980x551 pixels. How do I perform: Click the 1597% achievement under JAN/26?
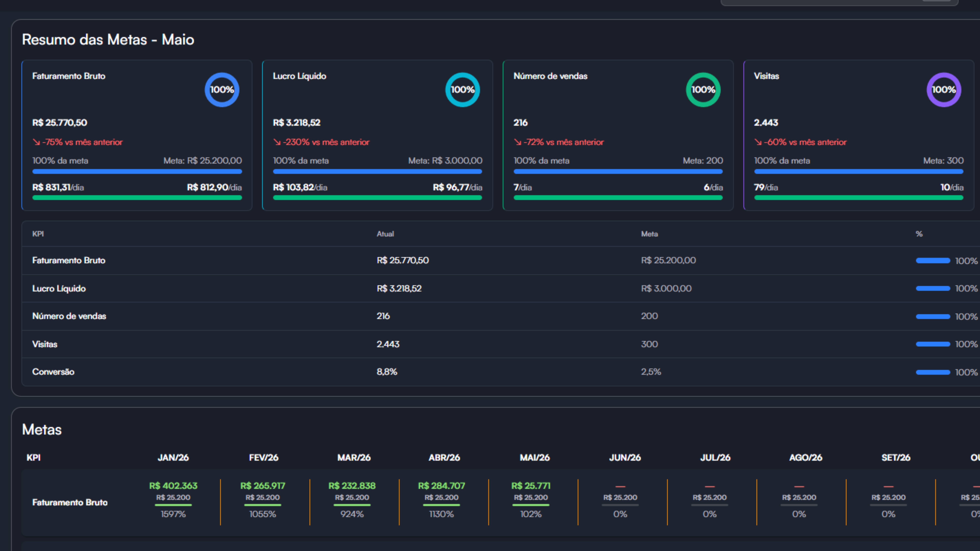pyautogui.click(x=173, y=514)
